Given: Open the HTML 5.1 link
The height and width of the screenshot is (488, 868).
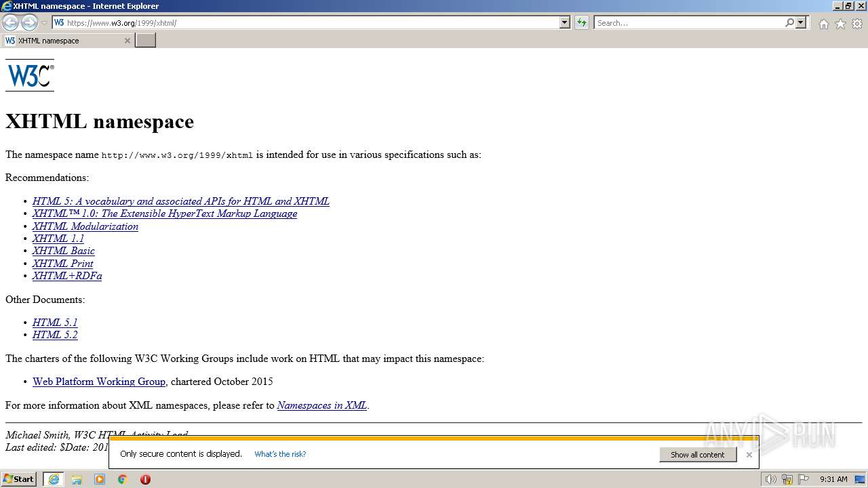Looking at the screenshot, I should click(x=55, y=323).
